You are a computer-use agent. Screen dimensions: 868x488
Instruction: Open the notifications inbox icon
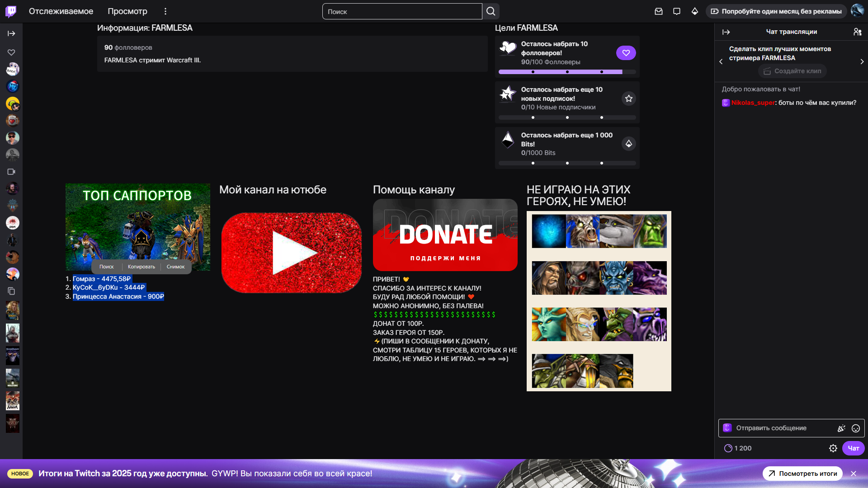click(x=659, y=11)
